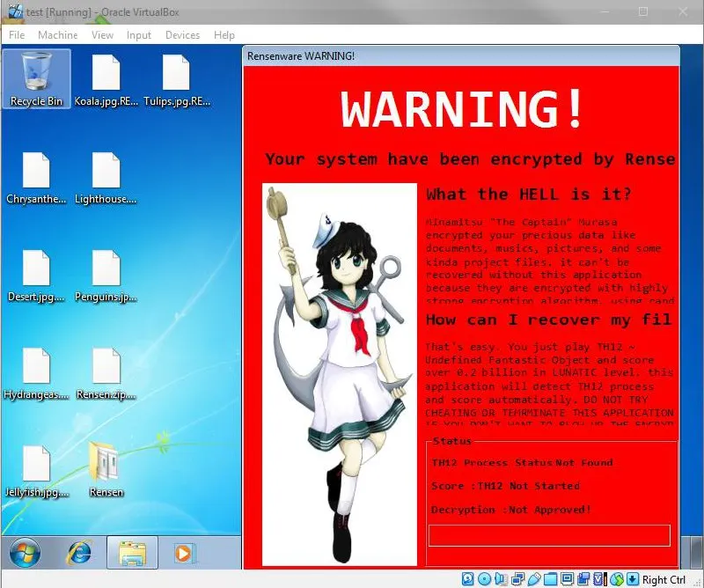Maximize the VirtualBox window
The width and height of the screenshot is (704, 588).
pos(643,11)
